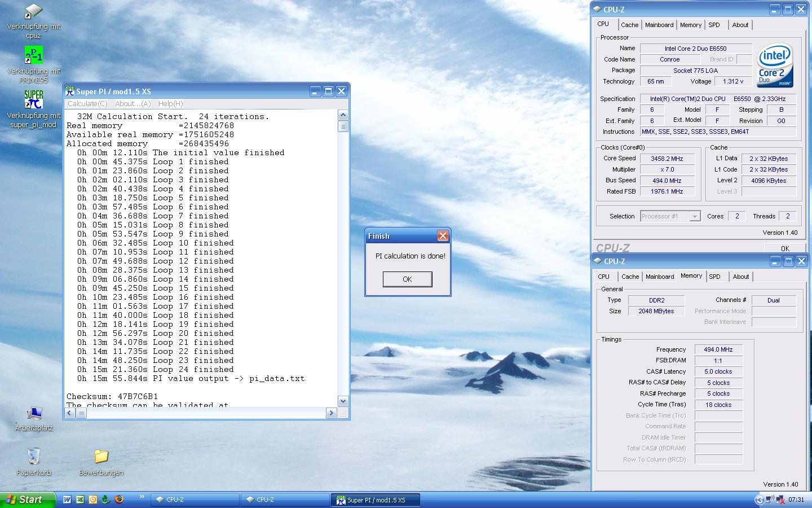Close the Finish dialog with the X
Image resolution: width=812 pixels, height=508 pixels.
tap(443, 236)
